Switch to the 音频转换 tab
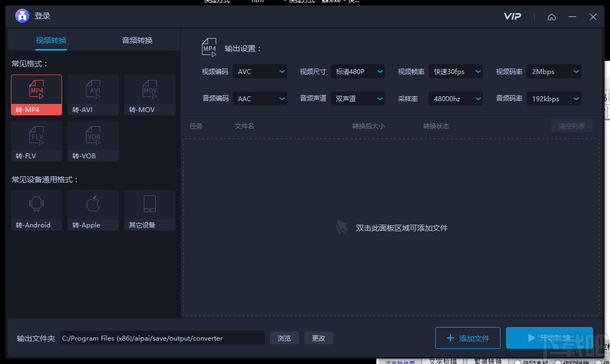 pyautogui.click(x=137, y=40)
